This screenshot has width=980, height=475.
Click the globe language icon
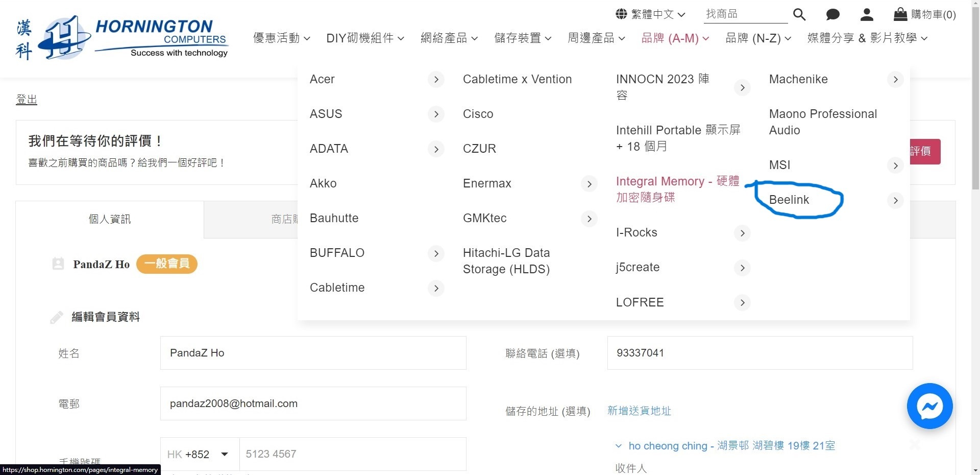pyautogui.click(x=621, y=14)
